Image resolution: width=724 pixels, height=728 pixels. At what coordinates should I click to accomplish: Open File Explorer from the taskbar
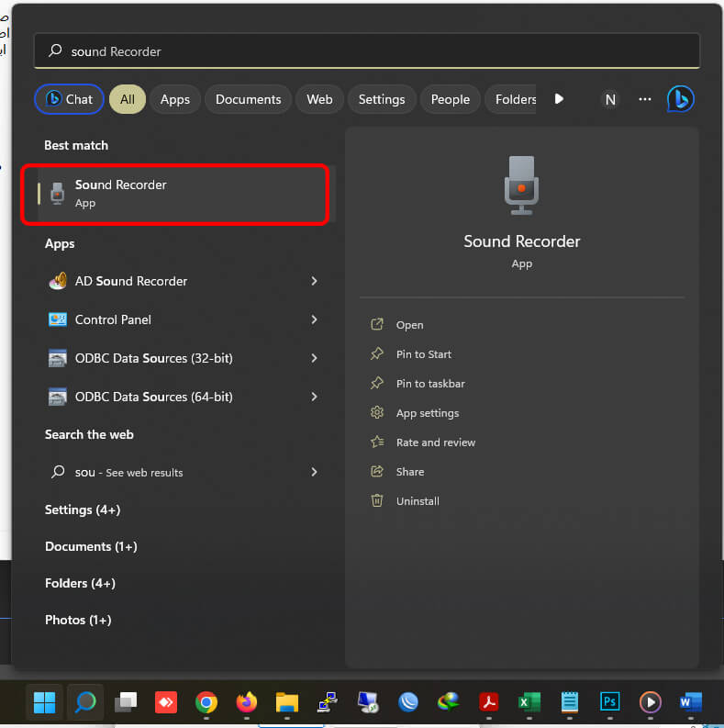[287, 703]
